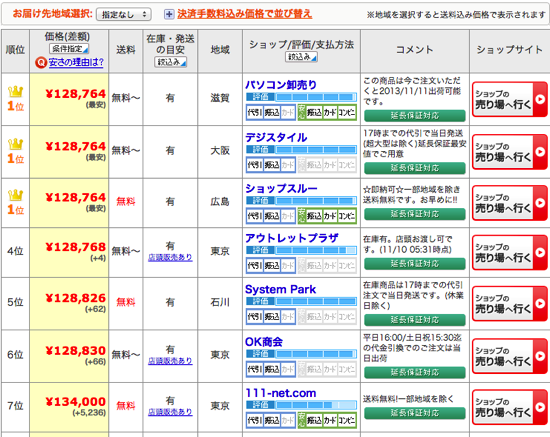
Task: Click 代引 payment icon in デジスタイル row
Action: [x=255, y=165]
